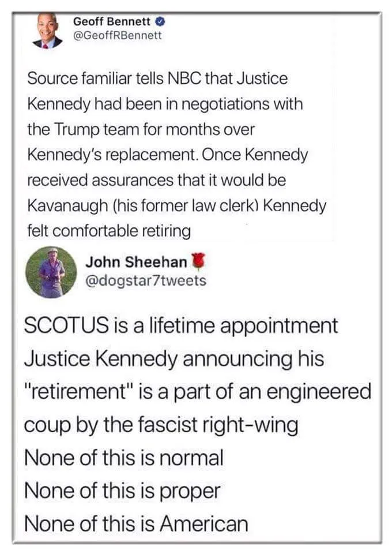Open the Geoff Bennett display name
Viewport: 392px width, 554px height.
tap(112, 22)
